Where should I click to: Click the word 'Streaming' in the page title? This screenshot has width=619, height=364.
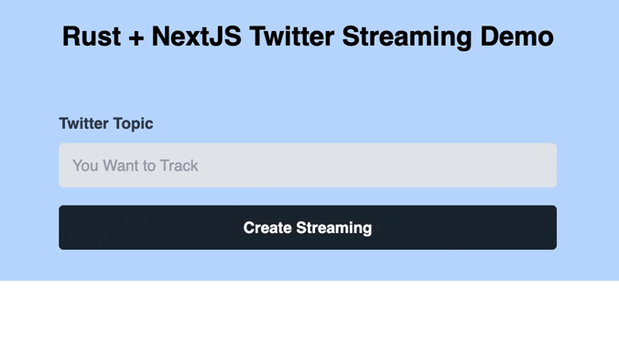click(x=407, y=37)
